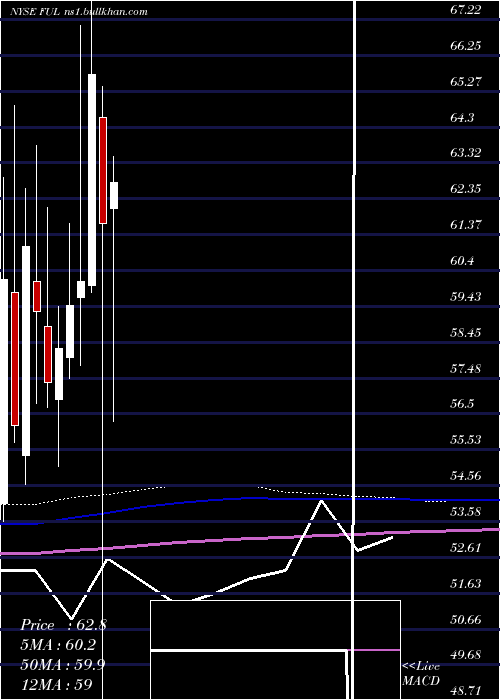Click the 59.43 price axis label
The image size is (500, 700).
coord(466,296)
